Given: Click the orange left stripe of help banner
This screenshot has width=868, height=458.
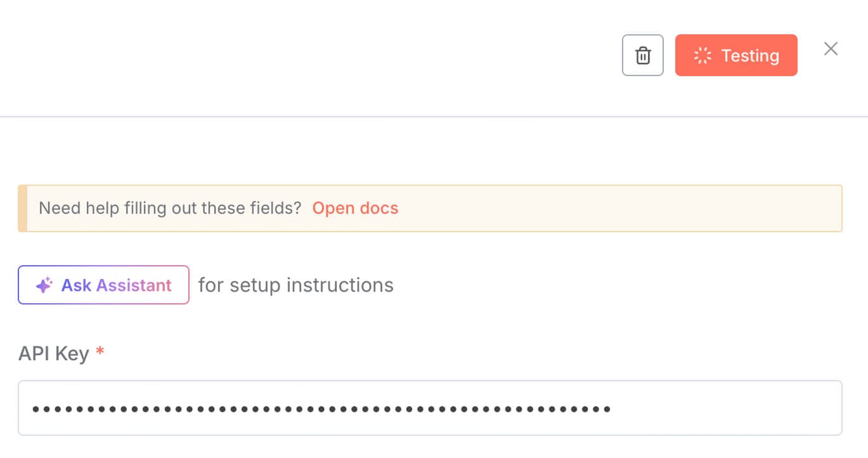Looking at the screenshot, I should (x=22, y=208).
